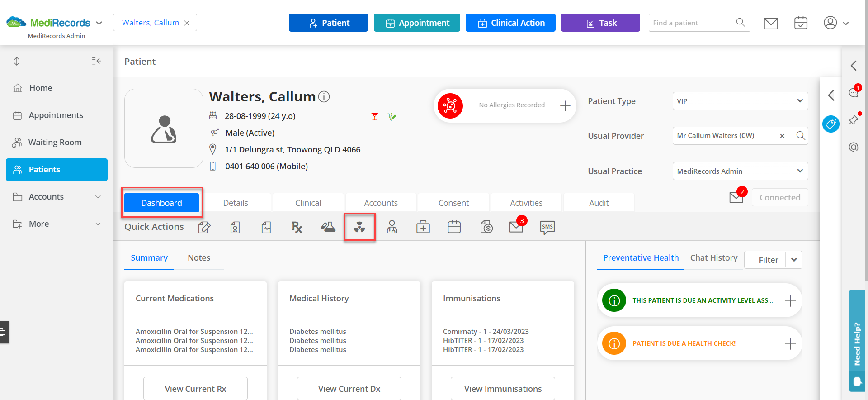Open the Audit tab

(x=599, y=203)
